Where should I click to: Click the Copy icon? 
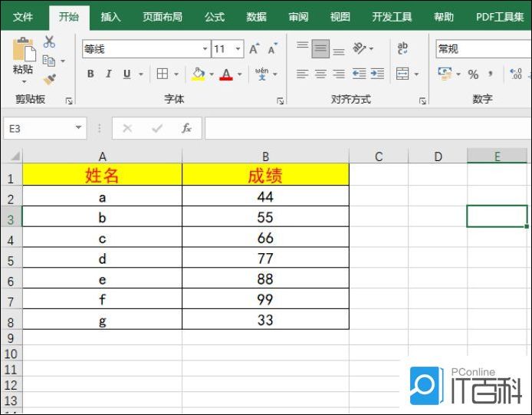click(x=49, y=61)
